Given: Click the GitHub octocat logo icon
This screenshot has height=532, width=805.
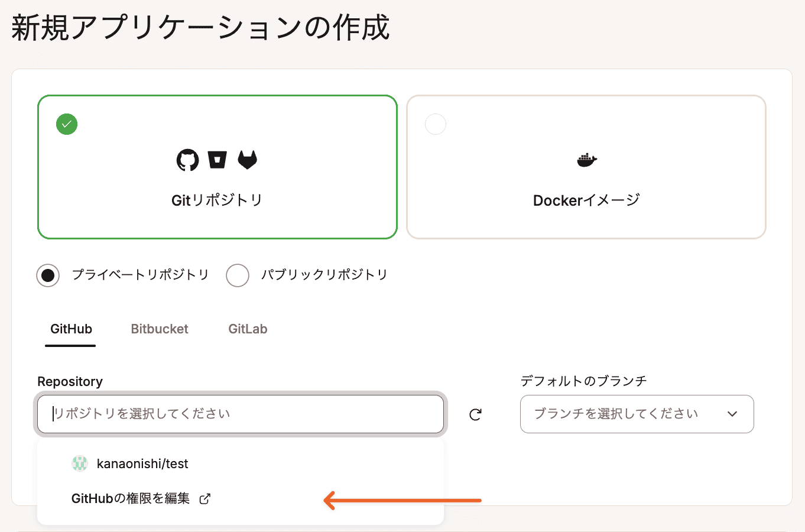Looking at the screenshot, I should point(188,160).
